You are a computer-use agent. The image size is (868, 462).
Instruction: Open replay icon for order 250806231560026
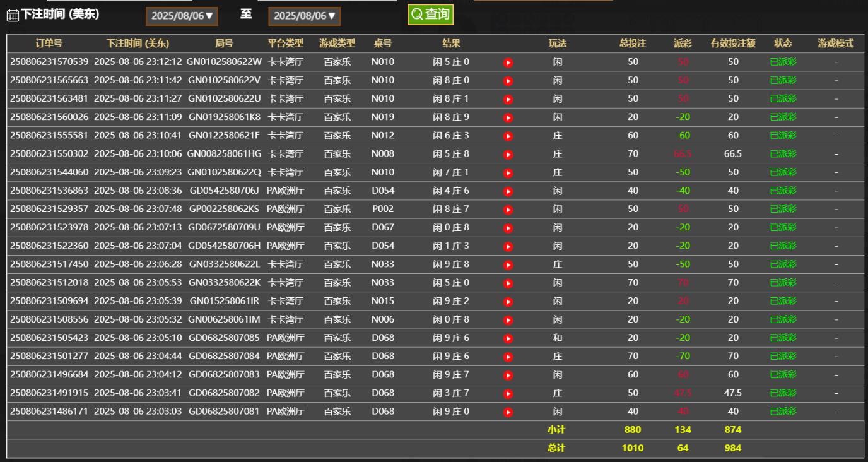click(x=508, y=117)
